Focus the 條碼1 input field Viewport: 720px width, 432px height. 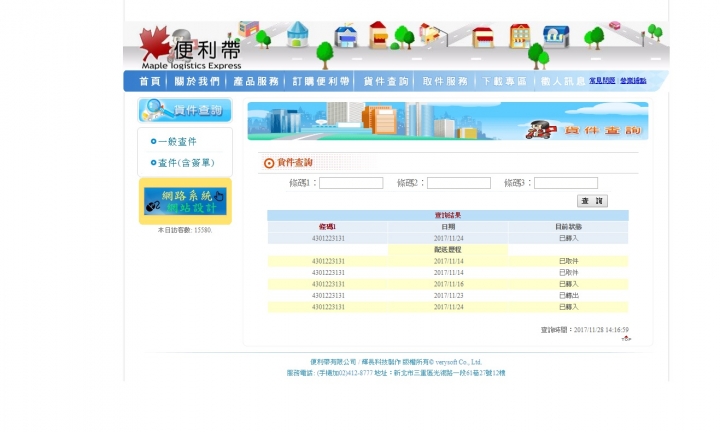point(351,183)
